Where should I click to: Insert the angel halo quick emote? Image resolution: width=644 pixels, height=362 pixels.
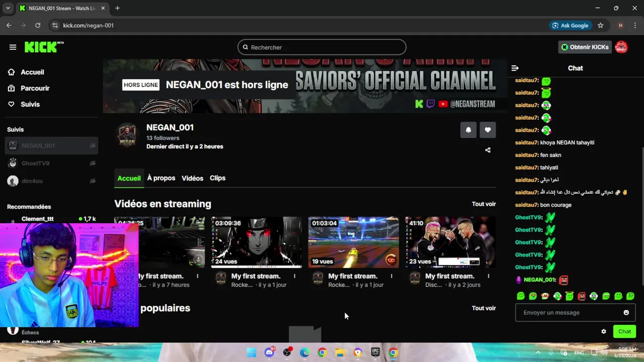pos(569,296)
